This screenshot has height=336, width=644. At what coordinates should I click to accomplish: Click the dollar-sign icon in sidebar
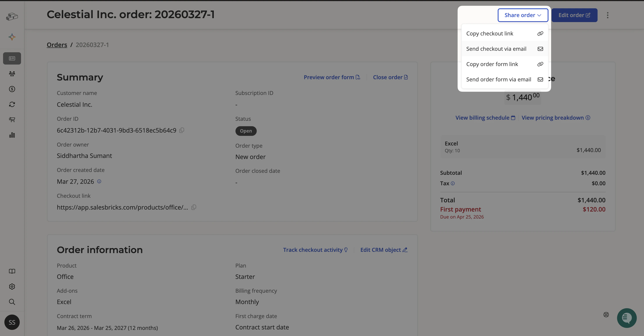pos(12,89)
